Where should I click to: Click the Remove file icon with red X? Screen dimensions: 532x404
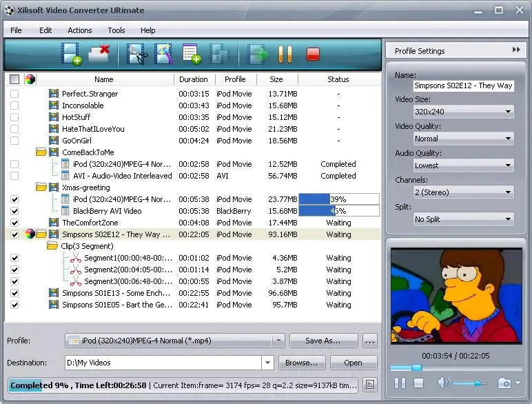point(99,54)
